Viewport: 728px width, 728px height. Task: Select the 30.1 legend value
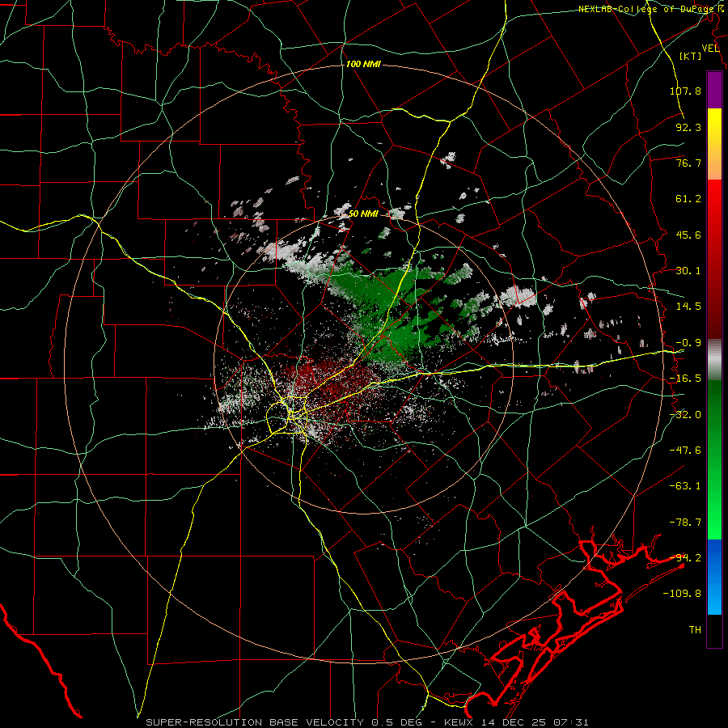pyautogui.click(x=688, y=271)
